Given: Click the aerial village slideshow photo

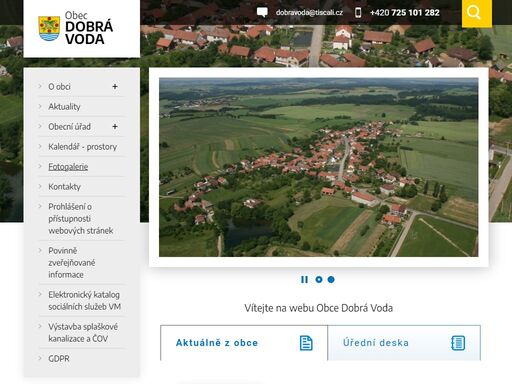Looking at the screenshot, I should coord(319,167).
